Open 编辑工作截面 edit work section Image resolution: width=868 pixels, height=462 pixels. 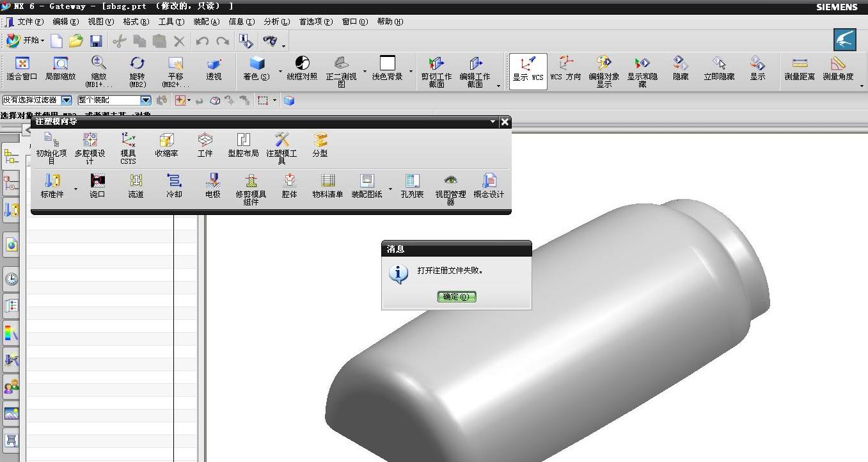[475, 72]
